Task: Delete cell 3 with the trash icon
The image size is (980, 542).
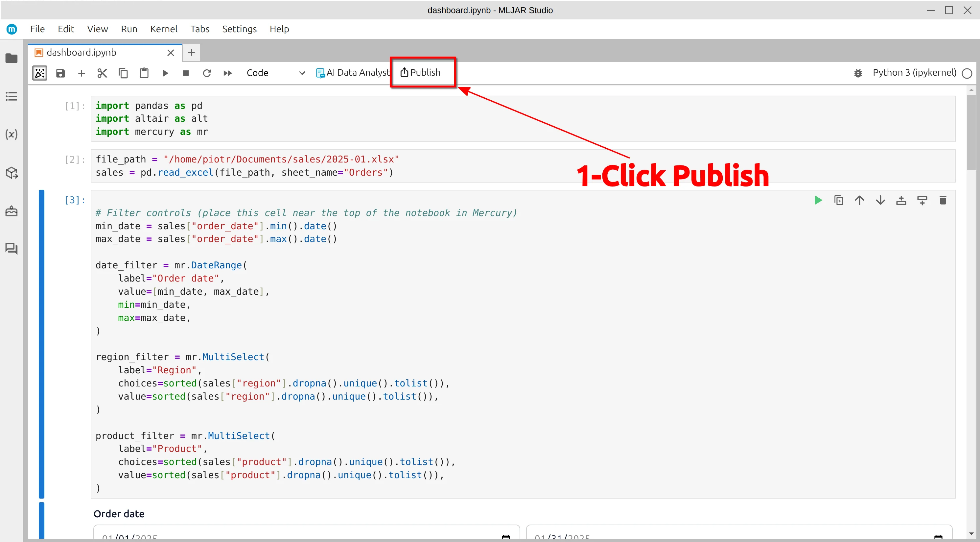Action: click(943, 200)
